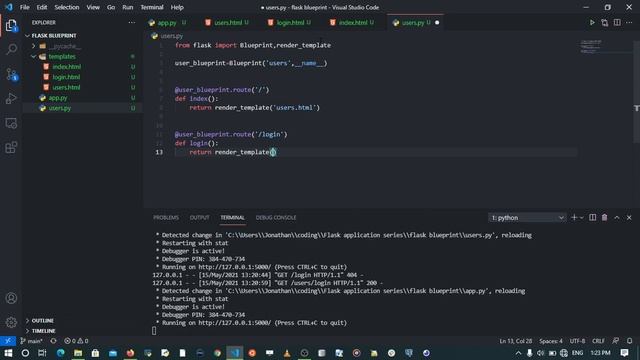This screenshot has height=360, width=640.
Task: Click UTF-8 encoding in status bar
Action: [577, 341]
